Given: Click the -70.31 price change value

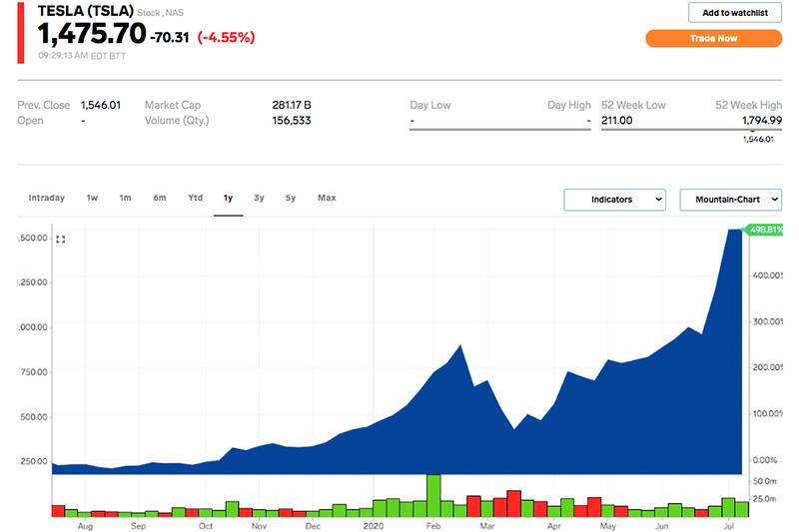Looking at the screenshot, I should 169,37.
